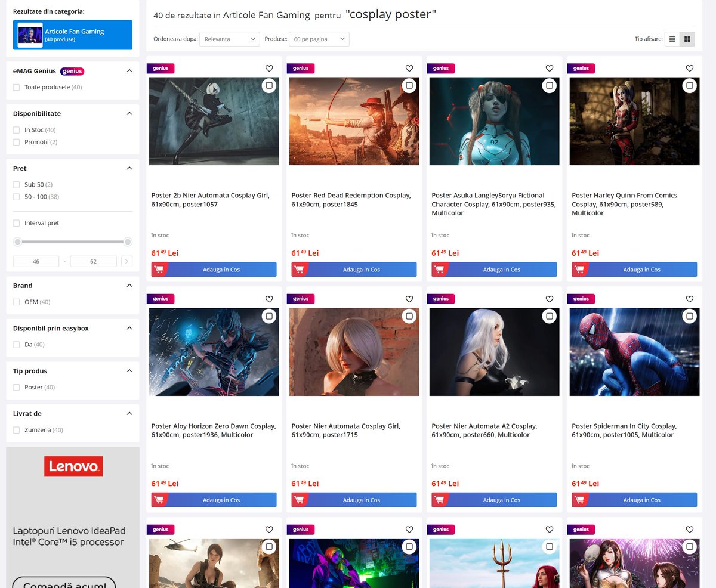Click cart icon for 2b Nier Automata poster
Screen dimensions: 716x588
click(159, 270)
